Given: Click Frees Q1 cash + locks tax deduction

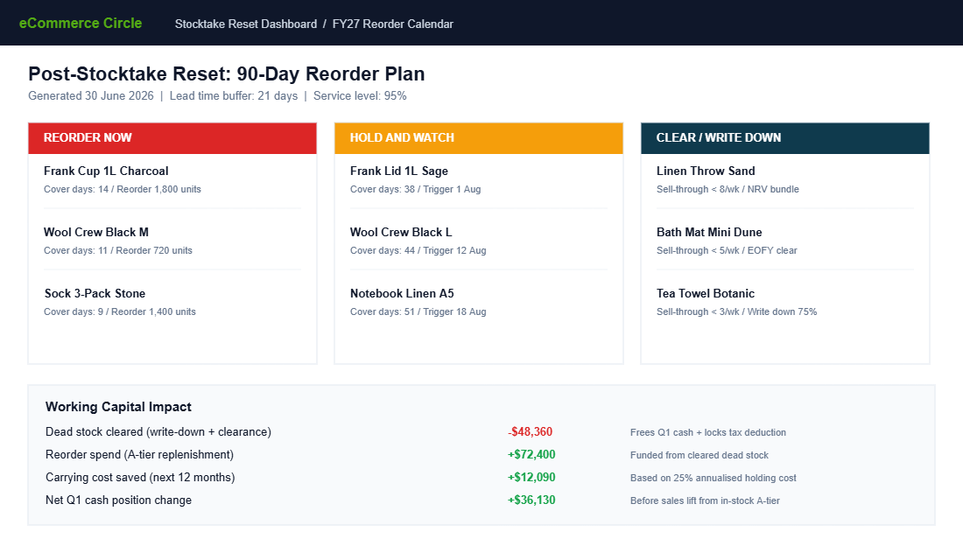Looking at the screenshot, I should click(708, 433).
